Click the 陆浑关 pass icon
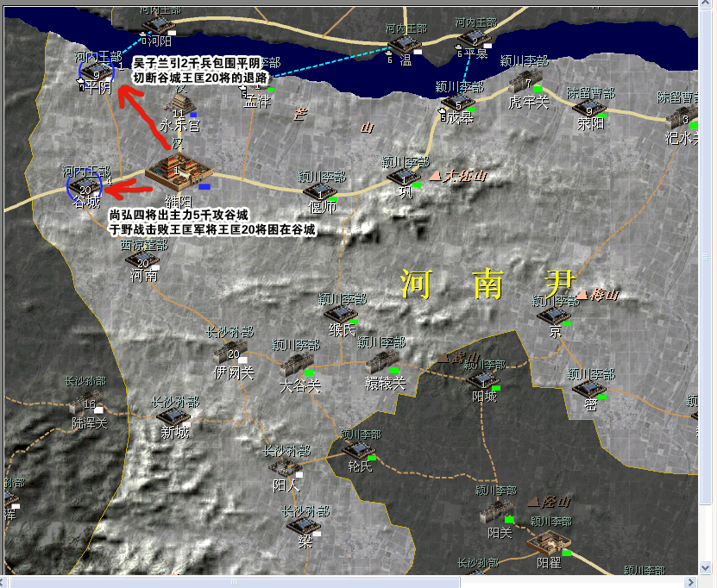This screenshot has height=588, width=717. [86, 402]
